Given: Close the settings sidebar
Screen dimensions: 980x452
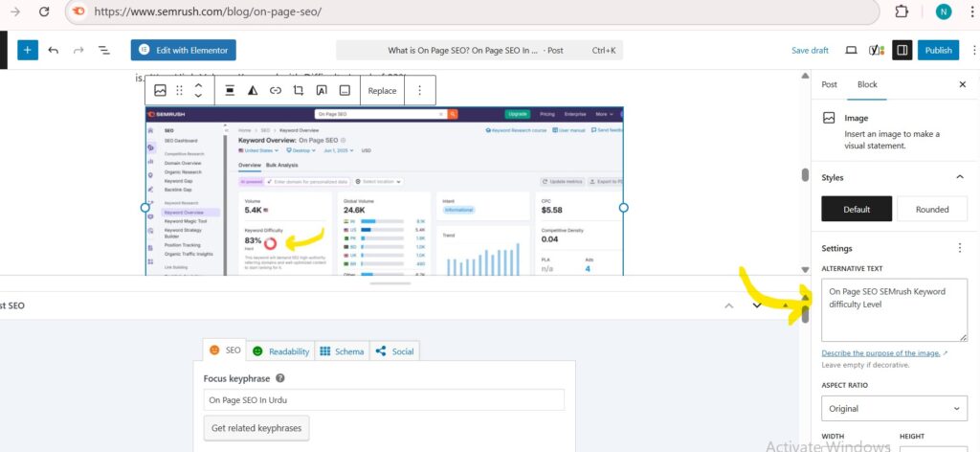Looking at the screenshot, I should coord(962,84).
